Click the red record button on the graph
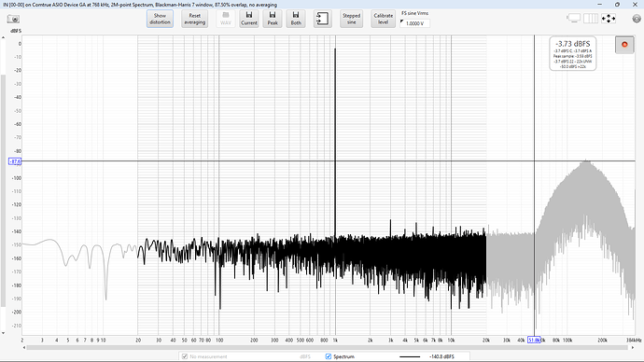The height and width of the screenshot is (362, 644). click(624, 45)
